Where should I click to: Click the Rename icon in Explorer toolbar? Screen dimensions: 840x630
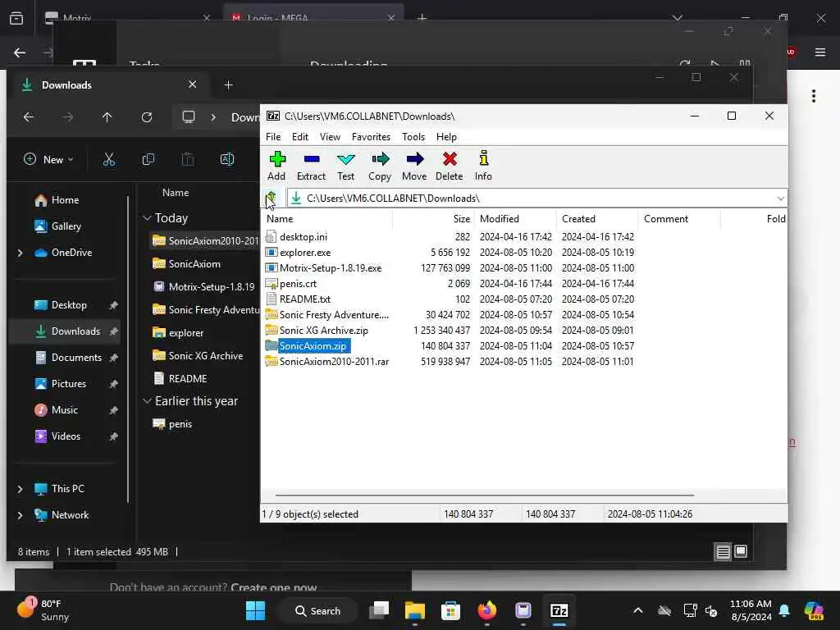point(227,160)
